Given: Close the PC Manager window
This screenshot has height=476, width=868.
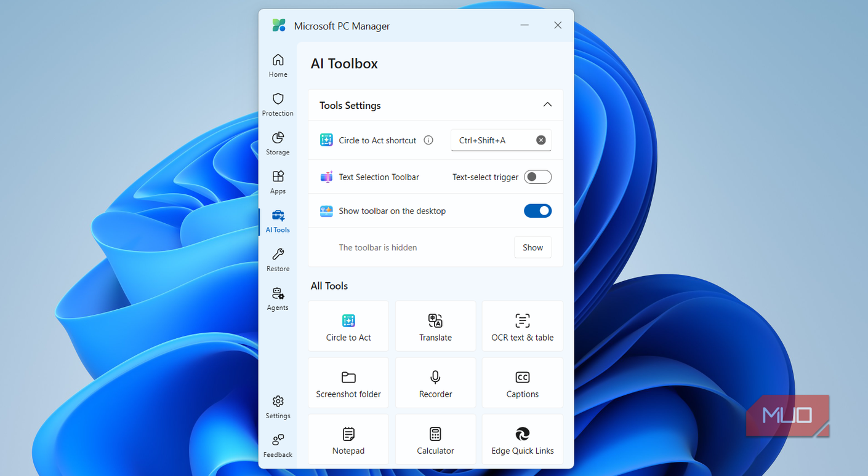Looking at the screenshot, I should pyautogui.click(x=558, y=25).
